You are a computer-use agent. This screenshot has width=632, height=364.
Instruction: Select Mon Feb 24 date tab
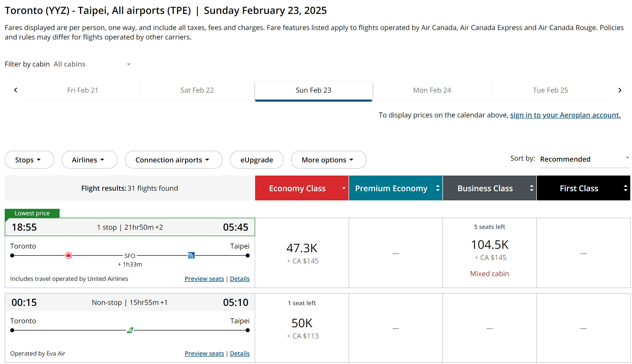click(x=432, y=90)
